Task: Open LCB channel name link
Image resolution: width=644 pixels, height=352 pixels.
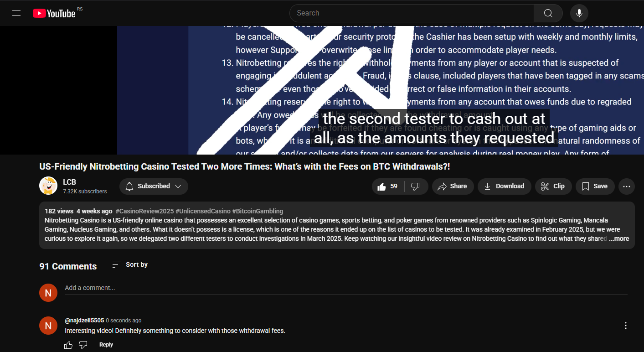Action: coord(69,182)
